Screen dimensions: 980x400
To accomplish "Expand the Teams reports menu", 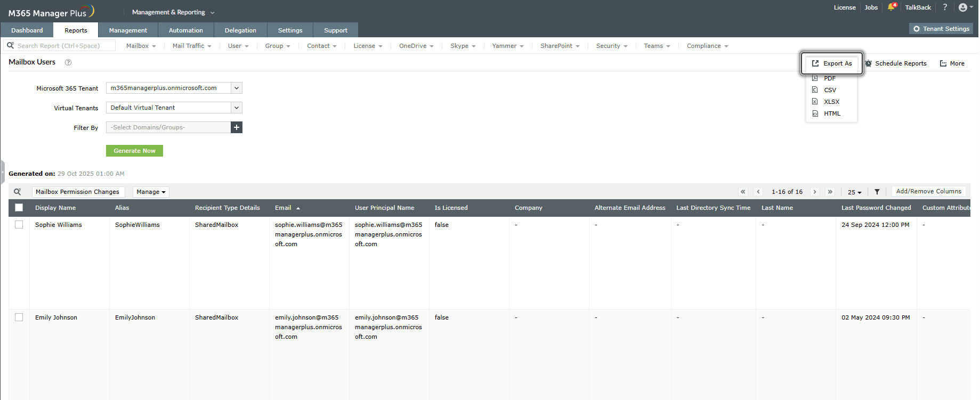I will 657,46.
